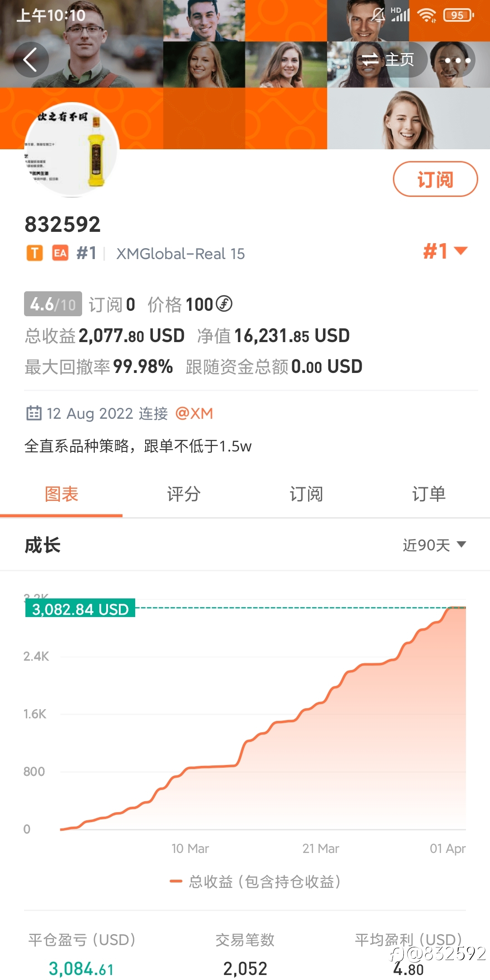Open the @XM broker link

point(194,413)
